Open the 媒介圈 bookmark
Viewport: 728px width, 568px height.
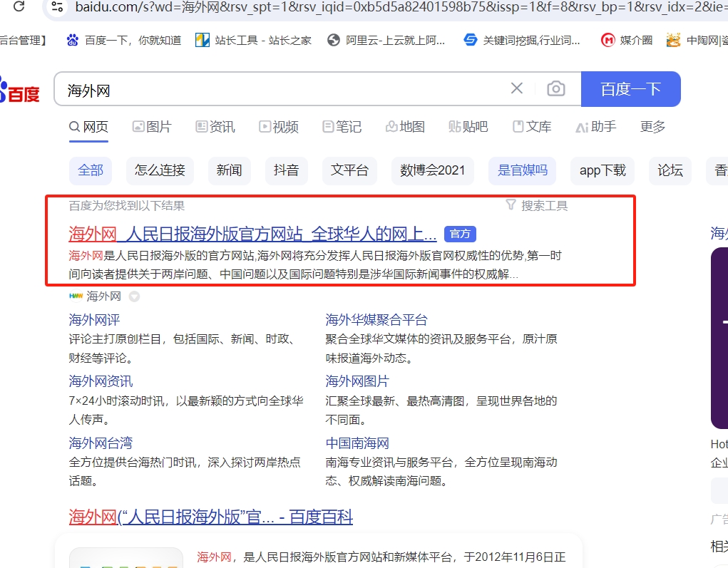tap(626, 41)
